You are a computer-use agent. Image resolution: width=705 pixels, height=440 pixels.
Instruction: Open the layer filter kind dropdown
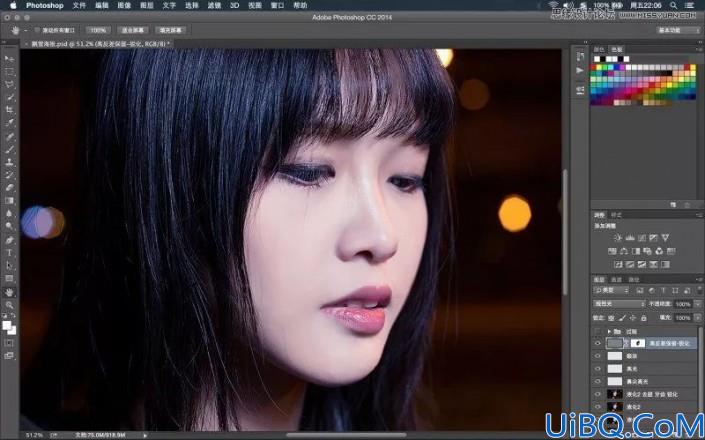(611, 291)
